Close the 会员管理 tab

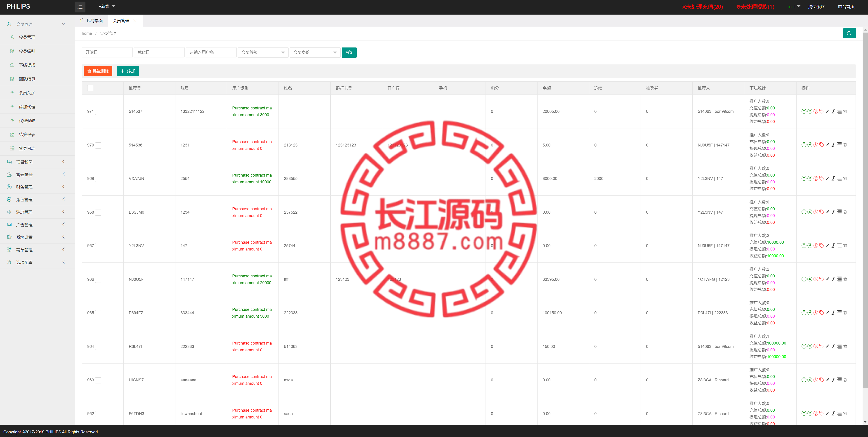(135, 21)
